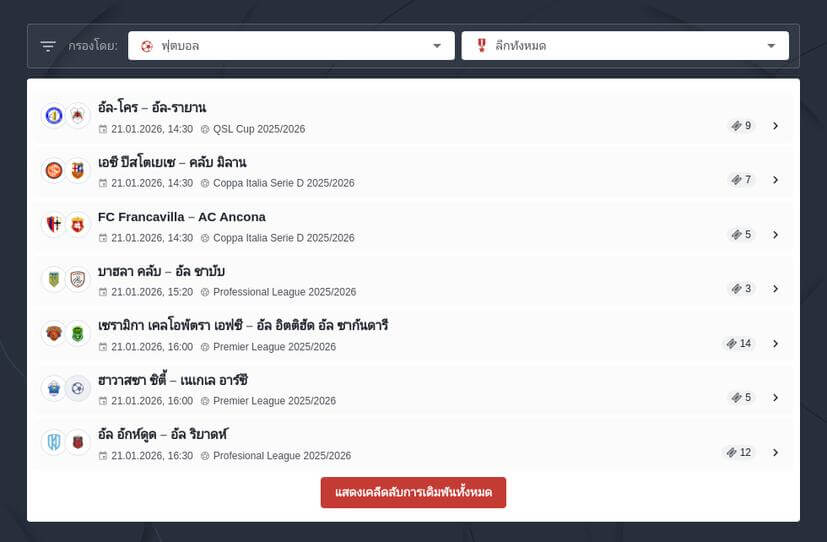
Task: Click the filter lines icon beside กรองโดย
Action: coord(48,46)
